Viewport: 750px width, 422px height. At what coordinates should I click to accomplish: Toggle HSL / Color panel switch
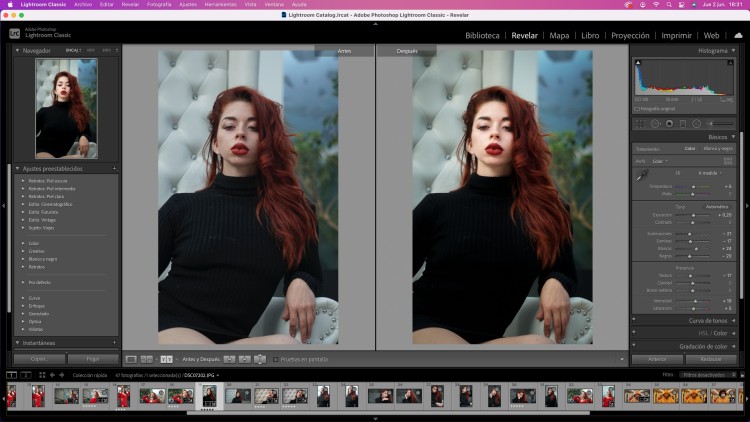pyautogui.click(x=634, y=333)
